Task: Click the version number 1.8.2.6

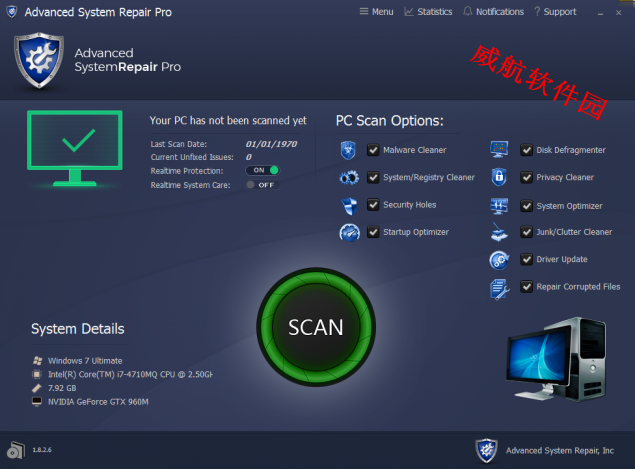Action: click(42, 450)
